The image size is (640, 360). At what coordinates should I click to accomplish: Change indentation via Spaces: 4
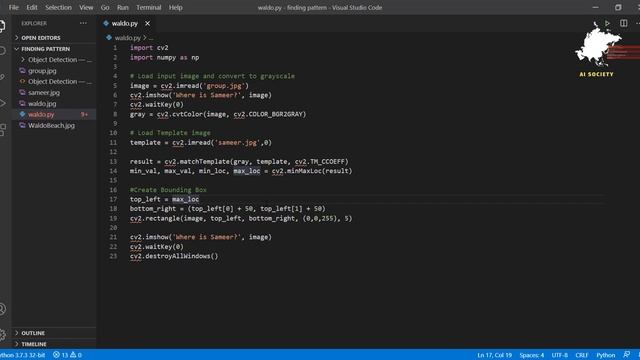pyautogui.click(x=531, y=355)
